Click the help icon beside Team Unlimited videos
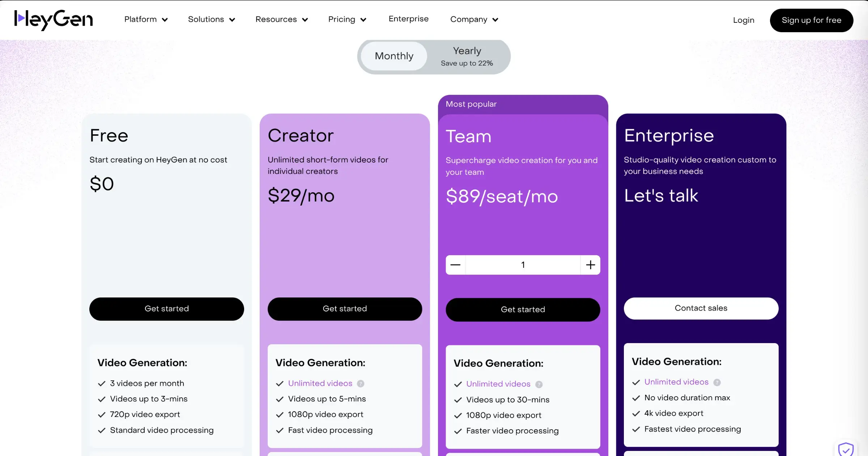The width and height of the screenshot is (868, 456). pyautogui.click(x=539, y=384)
